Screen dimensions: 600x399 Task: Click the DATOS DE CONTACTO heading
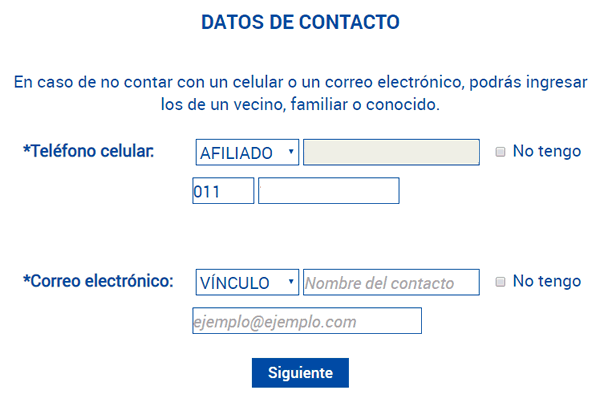tap(300, 22)
